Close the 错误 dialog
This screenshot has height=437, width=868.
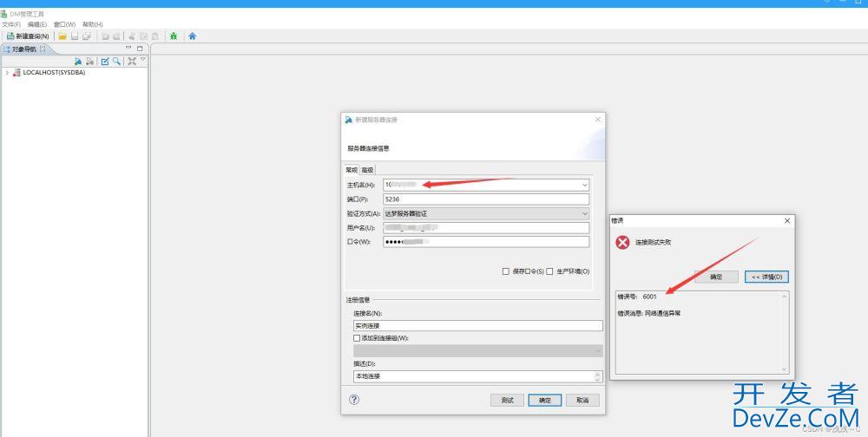point(787,221)
